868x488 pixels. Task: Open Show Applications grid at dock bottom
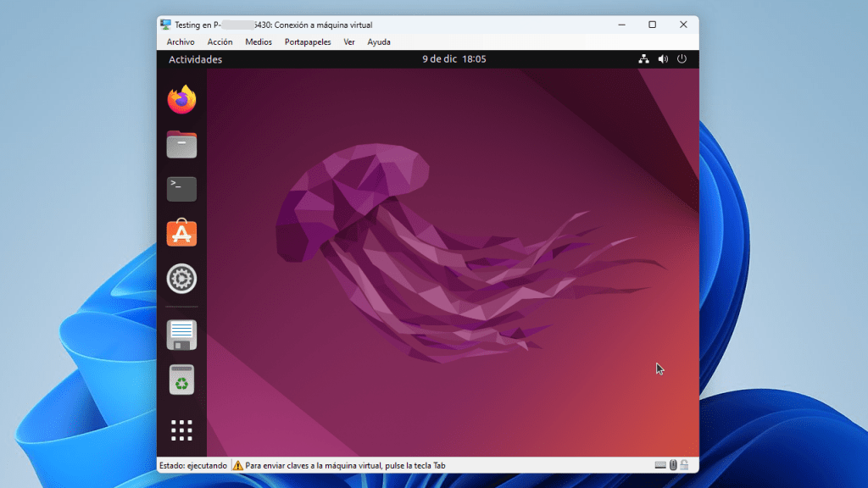tap(181, 430)
